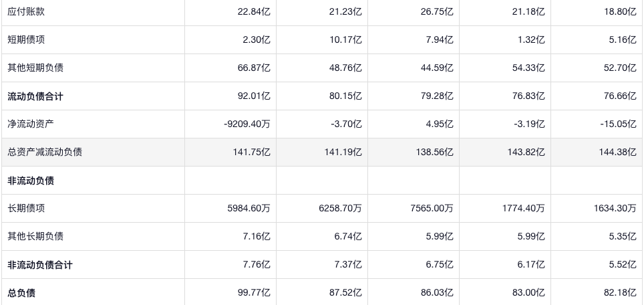Viewport: 644px width, 305px height.
Task: Select the 非流动负债合计 row header
Action: click(x=40, y=265)
